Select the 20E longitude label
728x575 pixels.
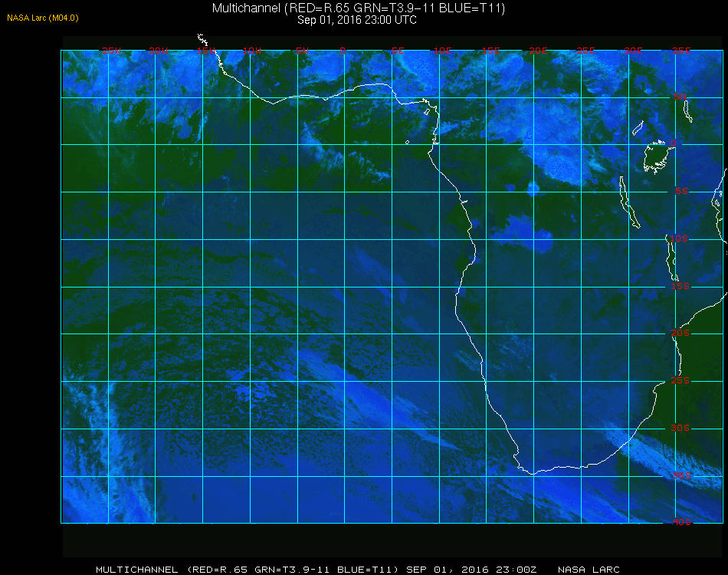[538, 51]
